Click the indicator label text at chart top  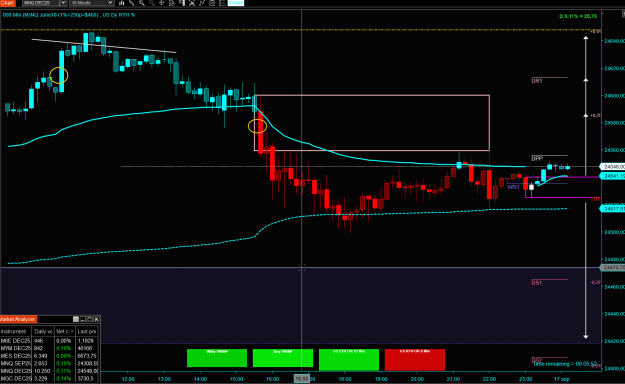(x=69, y=15)
